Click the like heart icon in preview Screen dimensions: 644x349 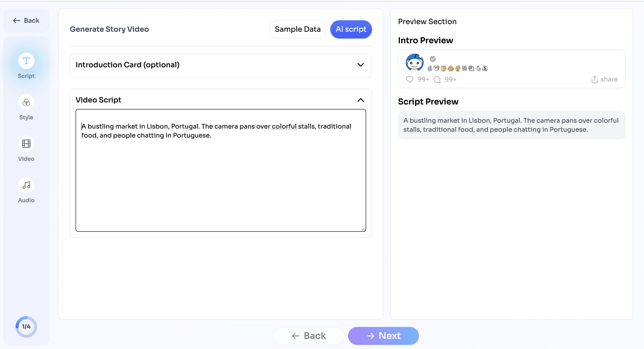410,79
